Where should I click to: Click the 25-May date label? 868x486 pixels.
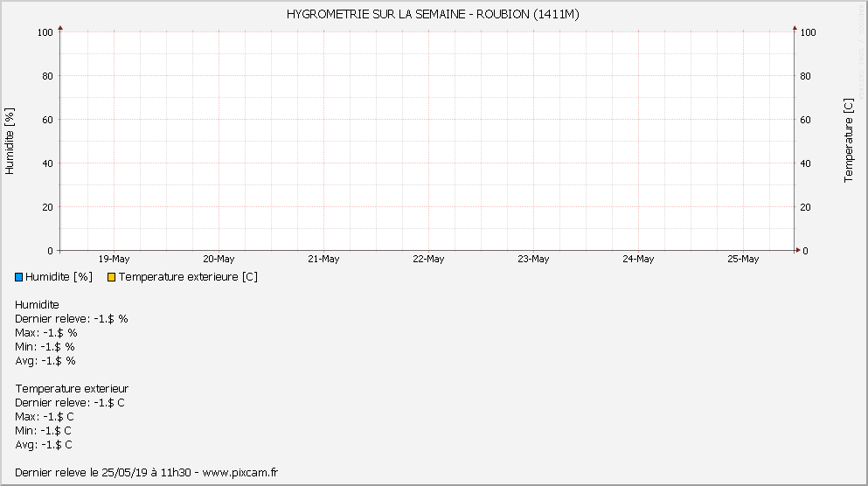click(743, 259)
